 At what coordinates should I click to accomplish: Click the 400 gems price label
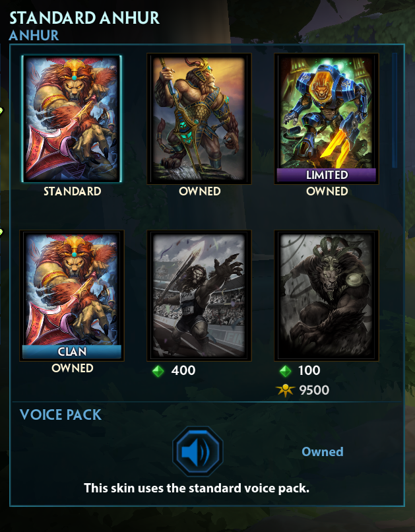pos(183,370)
